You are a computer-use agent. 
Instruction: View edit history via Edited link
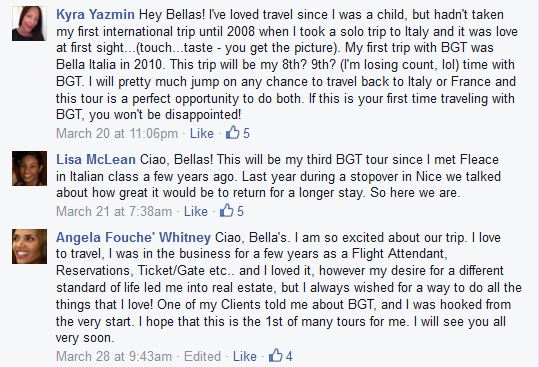click(202, 356)
